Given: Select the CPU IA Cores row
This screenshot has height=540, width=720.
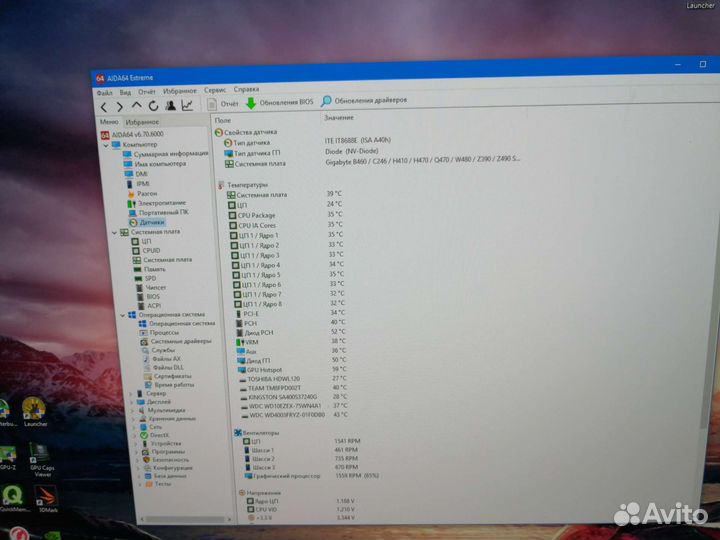Looking at the screenshot, I should click(287, 225).
